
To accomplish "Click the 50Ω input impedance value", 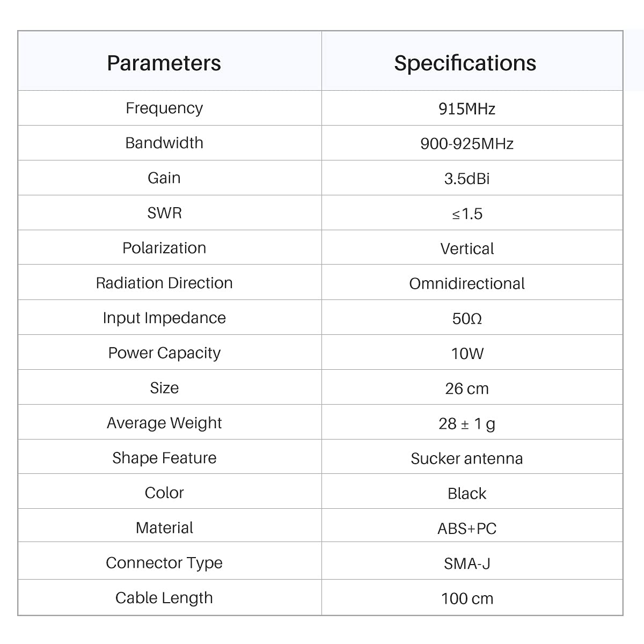I will click(467, 319).
